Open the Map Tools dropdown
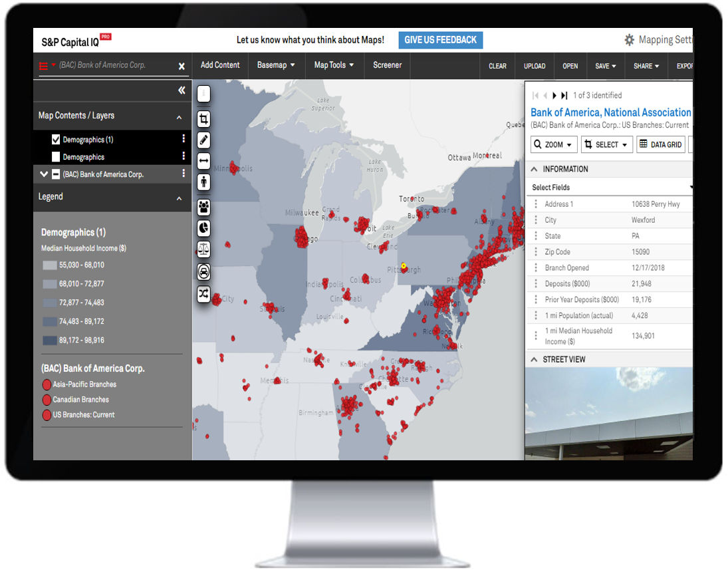Viewport: 728px width, 576px height. [x=334, y=65]
